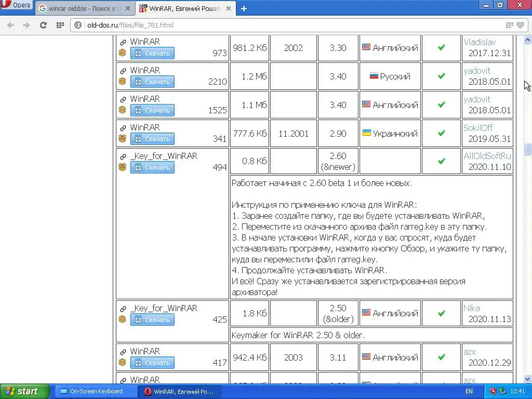Image resolution: width=532 pixels, height=399 pixels.
Task: Open the Speed Dial grid
Action: pyautogui.click(x=60, y=25)
